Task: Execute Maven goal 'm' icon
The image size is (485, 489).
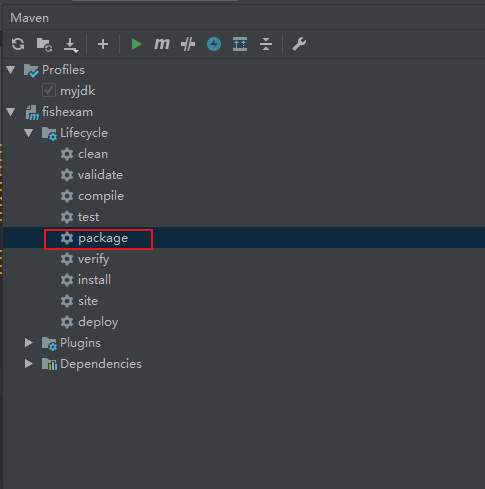Action: (162, 44)
